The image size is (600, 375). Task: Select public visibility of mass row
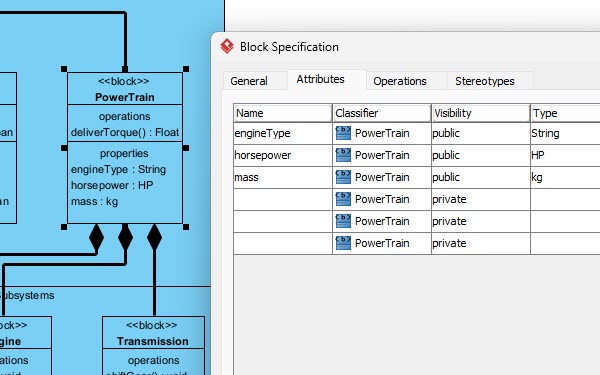point(481,177)
